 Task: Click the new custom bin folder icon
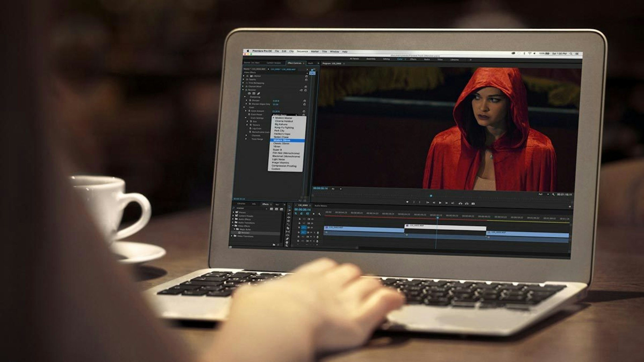[274, 245]
